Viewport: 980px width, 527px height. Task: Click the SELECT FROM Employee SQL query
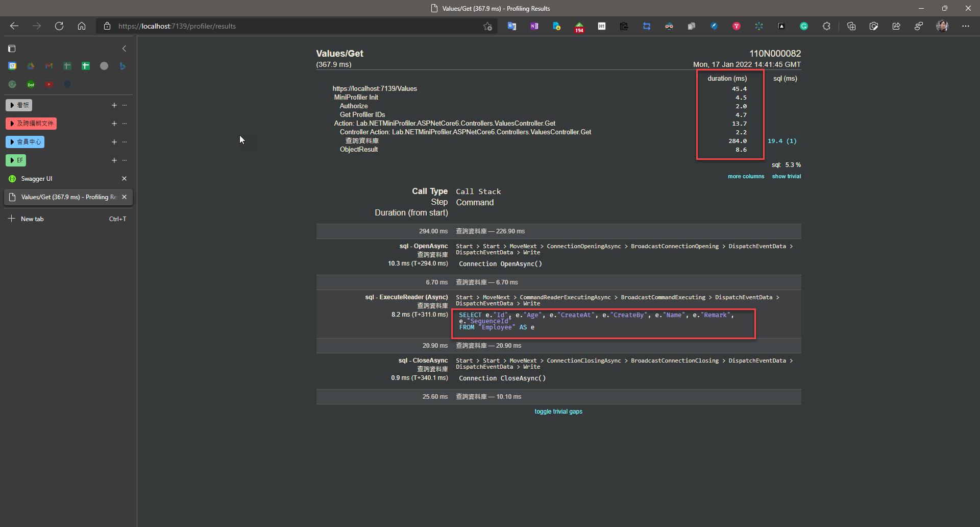coord(596,321)
